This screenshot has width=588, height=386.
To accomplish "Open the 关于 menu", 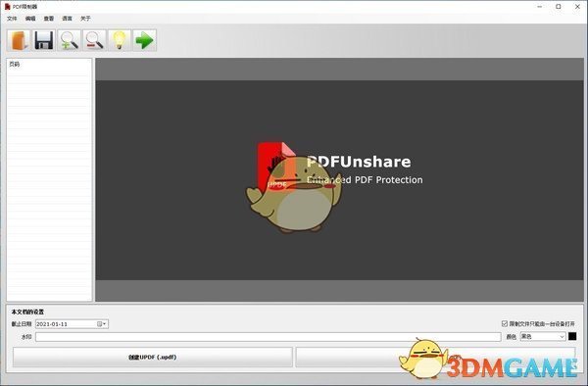I will point(85,19).
